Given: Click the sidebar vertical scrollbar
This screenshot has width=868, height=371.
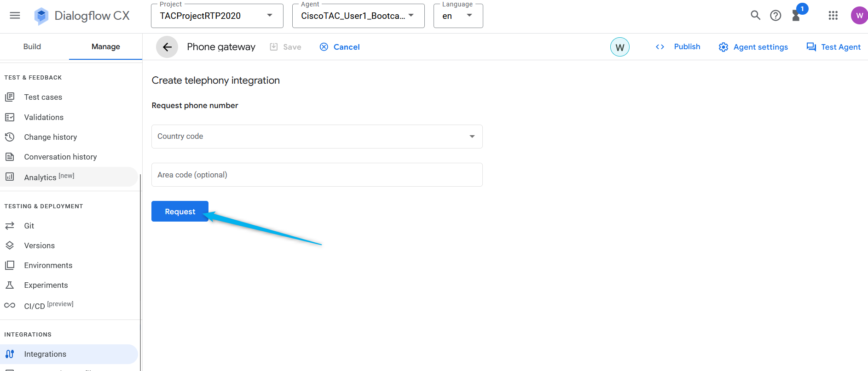Looking at the screenshot, I should click(140, 271).
